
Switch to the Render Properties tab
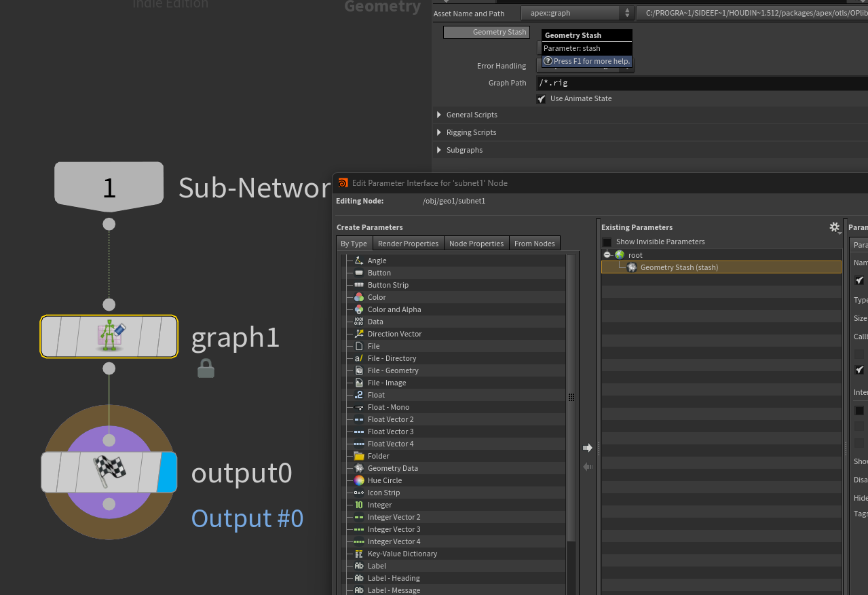pos(408,244)
